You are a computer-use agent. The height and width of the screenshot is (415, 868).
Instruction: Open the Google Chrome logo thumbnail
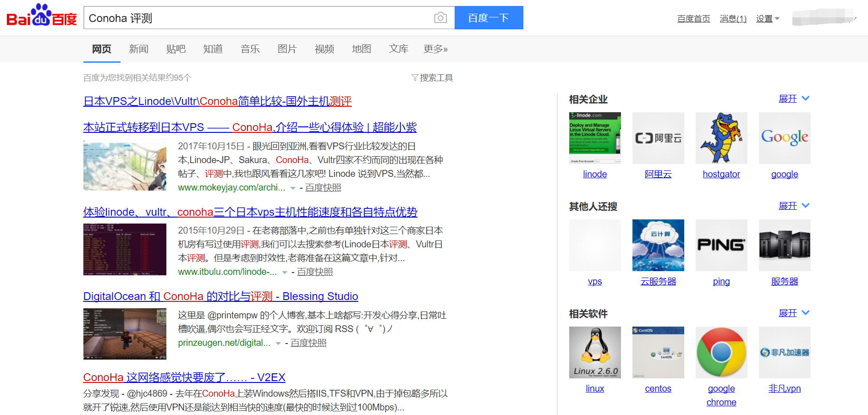click(x=721, y=352)
